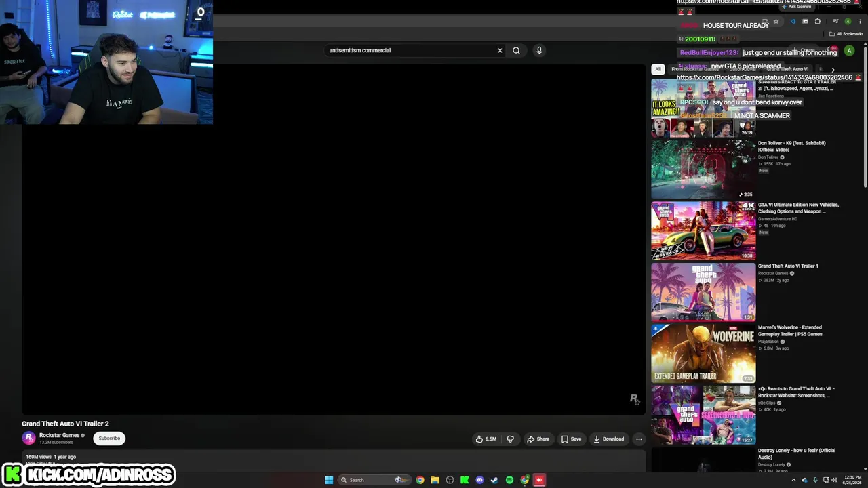Save the video to a playlist

[x=571, y=439]
